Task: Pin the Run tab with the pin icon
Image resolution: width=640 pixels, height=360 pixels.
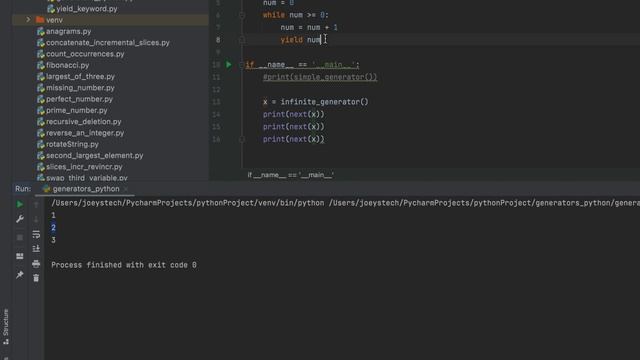Action: 20,275
